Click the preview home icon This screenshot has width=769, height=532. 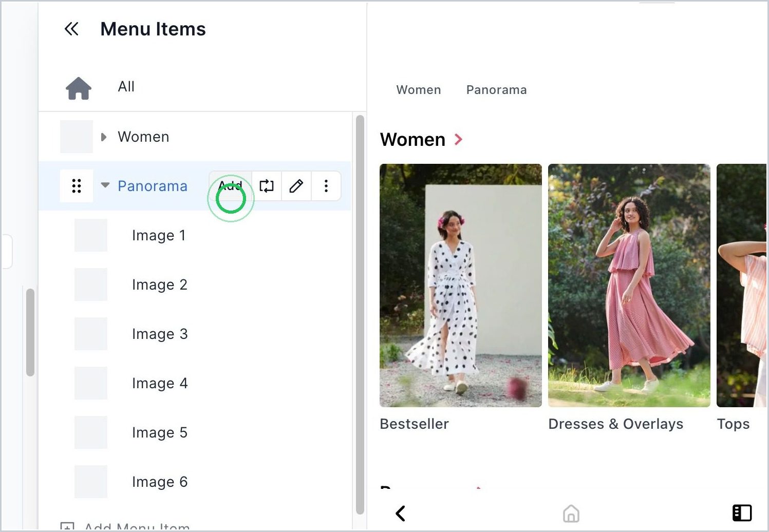point(571,513)
